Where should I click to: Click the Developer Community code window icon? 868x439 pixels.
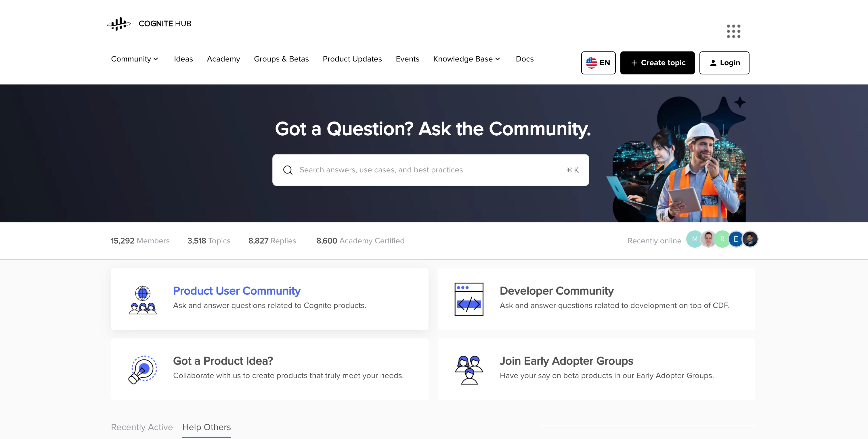pyautogui.click(x=469, y=299)
